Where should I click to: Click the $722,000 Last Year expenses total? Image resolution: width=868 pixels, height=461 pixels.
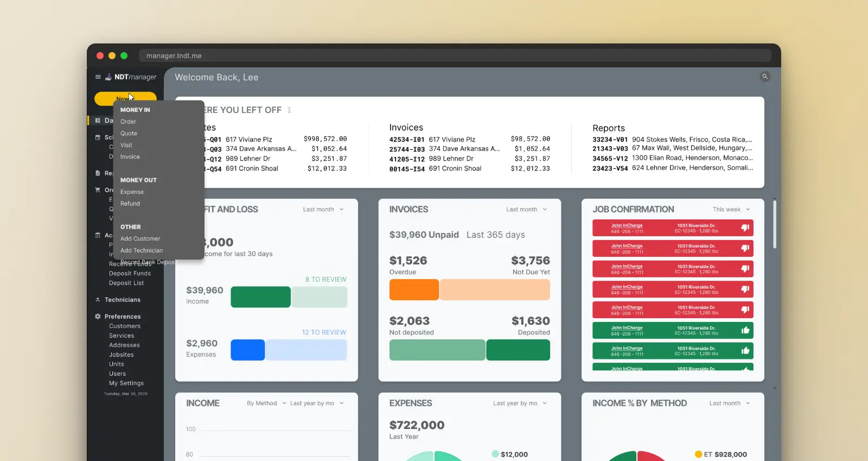tap(417, 425)
